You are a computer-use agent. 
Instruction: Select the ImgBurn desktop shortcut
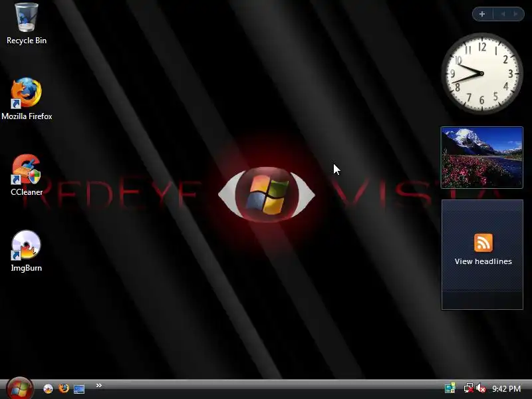tap(27, 251)
